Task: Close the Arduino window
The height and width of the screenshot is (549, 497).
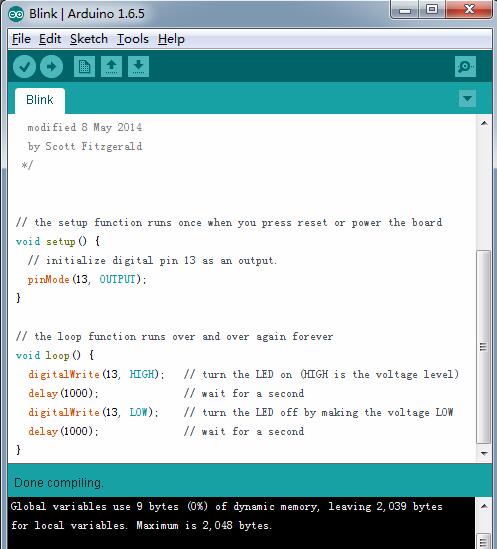Action: click(x=469, y=9)
